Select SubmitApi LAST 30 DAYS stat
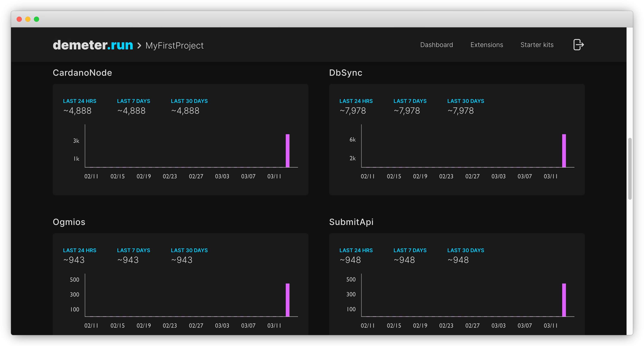Screen dimensions: 644x346 (x=465, y=256)
